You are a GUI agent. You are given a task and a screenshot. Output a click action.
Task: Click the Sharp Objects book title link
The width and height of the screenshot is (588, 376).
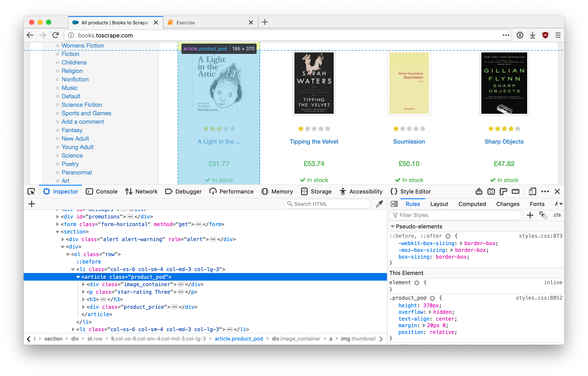click(x=504, y=141)
